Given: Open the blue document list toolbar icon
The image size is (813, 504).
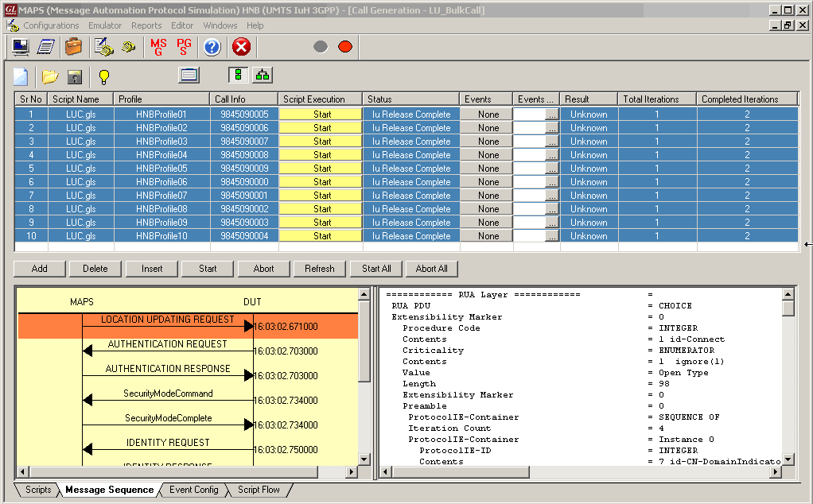Looking at the screenshot, I should point(46,47).
